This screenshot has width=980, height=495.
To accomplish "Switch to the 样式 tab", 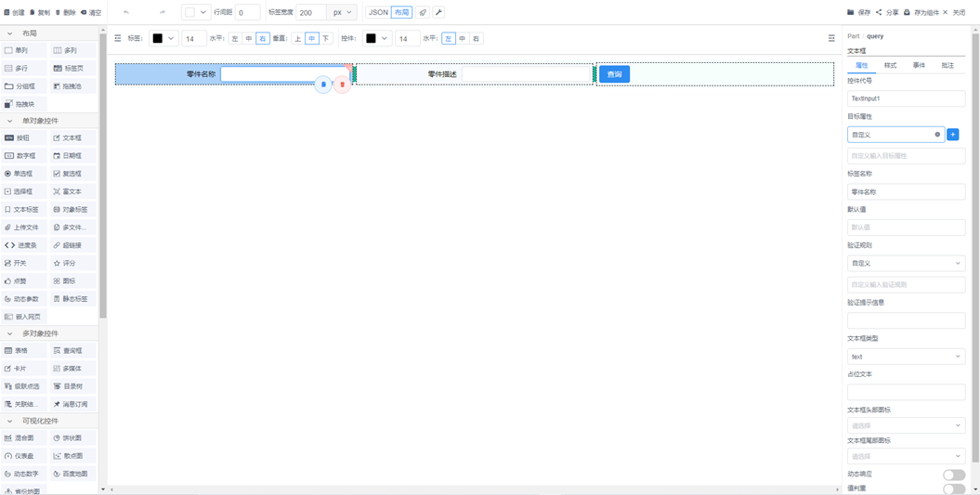I will (891, 66).
